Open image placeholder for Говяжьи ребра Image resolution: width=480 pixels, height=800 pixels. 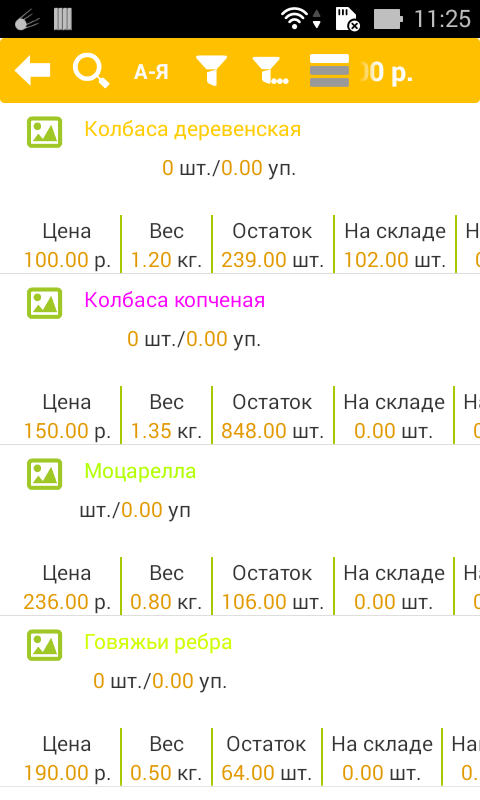pyautogui.click(x=44, y=645)
